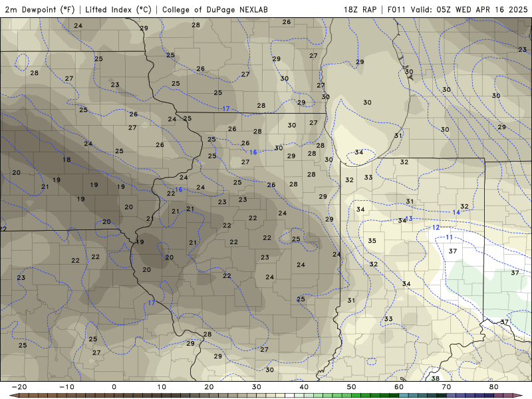Click the right arrow end of the color bar
This screenshot has width=532, height=399.
519,396
